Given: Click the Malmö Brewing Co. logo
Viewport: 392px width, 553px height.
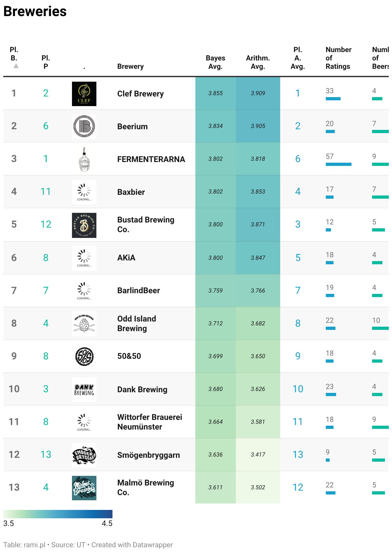Looking at the screenshot, I should coord(84,488).
